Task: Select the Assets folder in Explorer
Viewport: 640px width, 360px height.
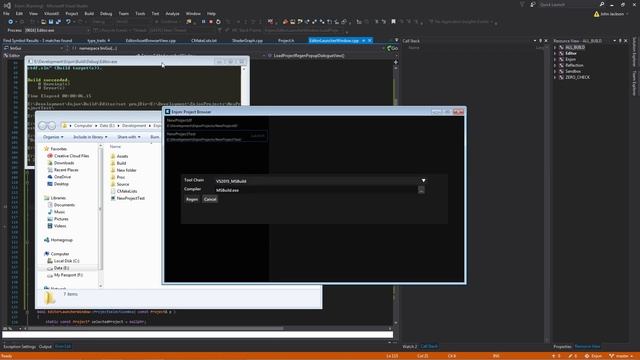Action: pyautogui.click(x=122, y=156)
